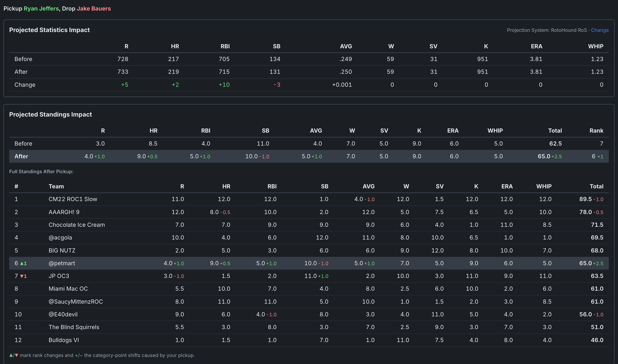Image resolution: width=618 pixels, height=364 pixels.
Task: Select the @acgola team entry
Action: pyautogui.click(x=60, y=237)
